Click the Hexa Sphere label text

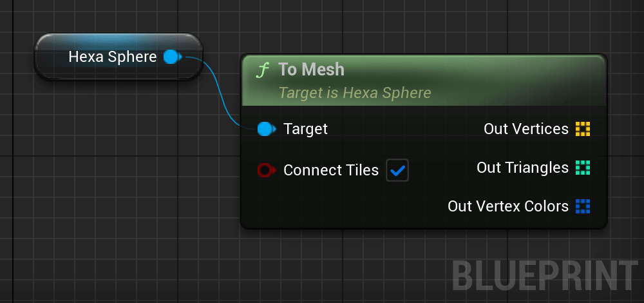[x=113, y=57]
